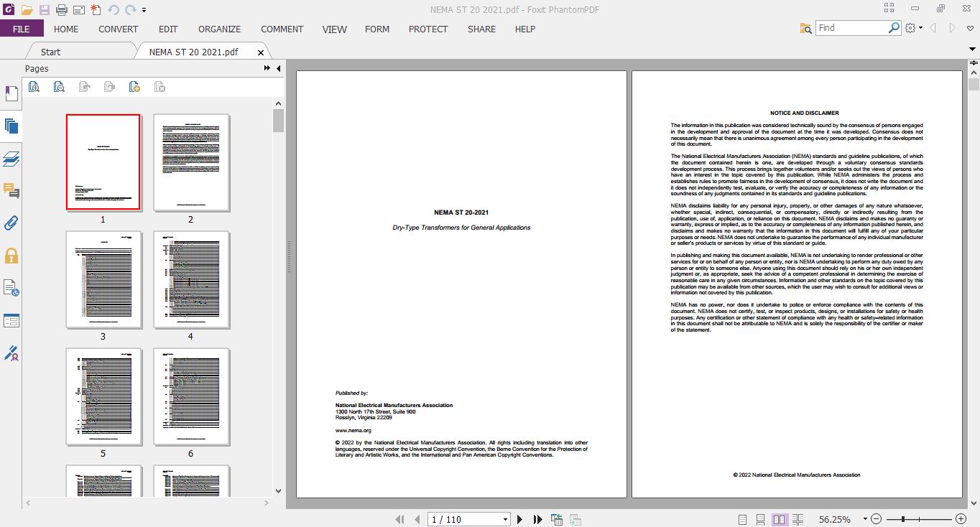The width and height of the screenshot is (980, 527).
Task: Collapse the Pages navigation panel
Action: pos(278,68)
